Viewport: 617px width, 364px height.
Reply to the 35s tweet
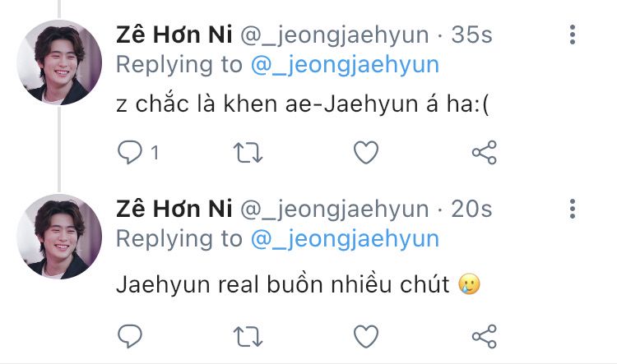[x=130, y=153]
